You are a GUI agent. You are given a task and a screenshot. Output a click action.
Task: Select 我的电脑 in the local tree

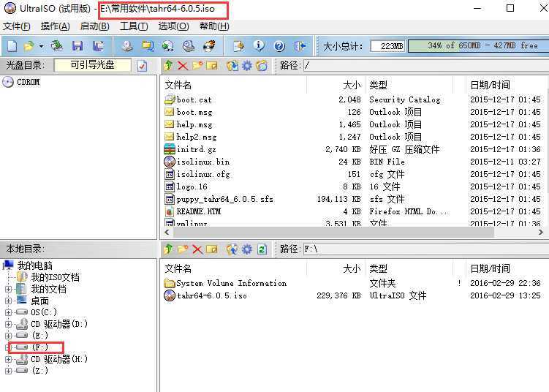point(34,265)
